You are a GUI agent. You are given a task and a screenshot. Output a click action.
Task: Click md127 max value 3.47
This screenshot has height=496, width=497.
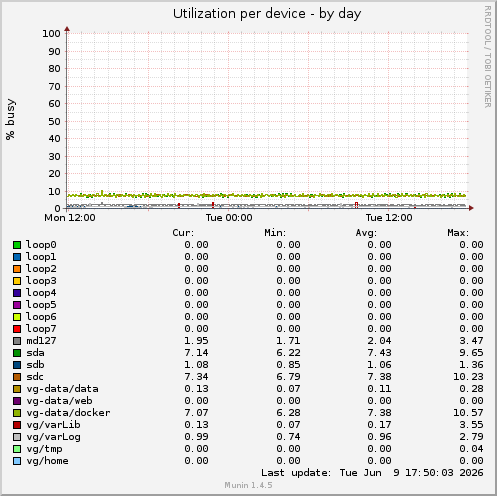point(471,341)
